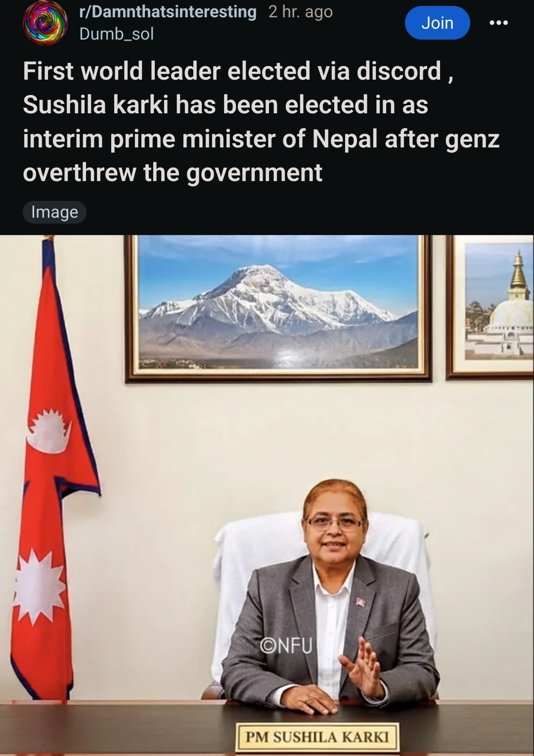The height and width of the screenshot is (756, 534).
Task: Open the r/Damnthatsinteresting subreddit link
Action: click(168, 12)
